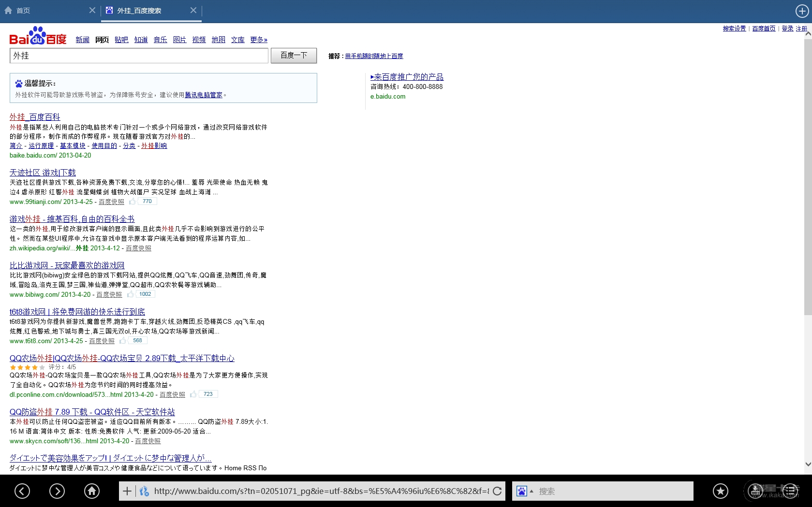812x507 pixels.
Task: Open the home page from bottom toolbar
Action: [x=92, y=491]
